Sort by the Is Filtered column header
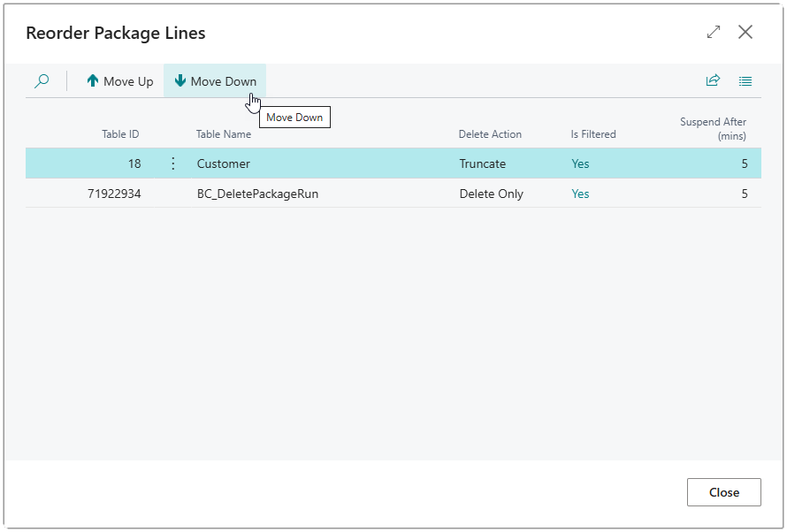The image size is (787, 532). tap(592, 134)
